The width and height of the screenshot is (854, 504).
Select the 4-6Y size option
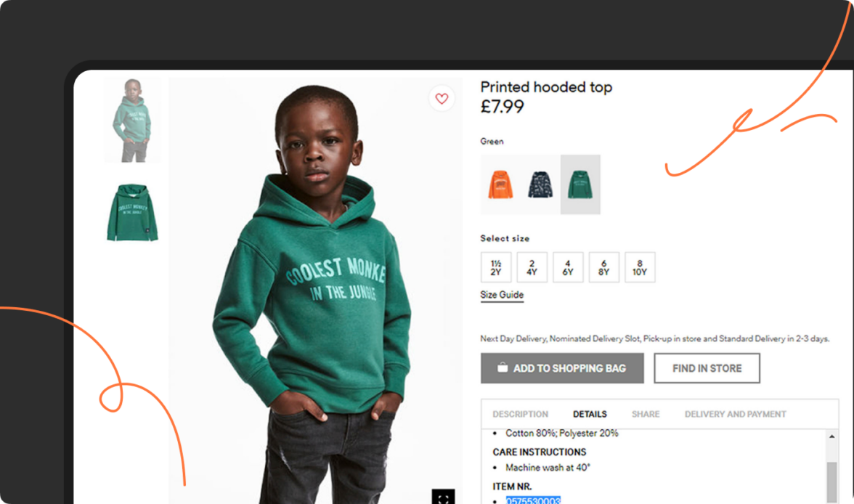click(x=568, y=267)
